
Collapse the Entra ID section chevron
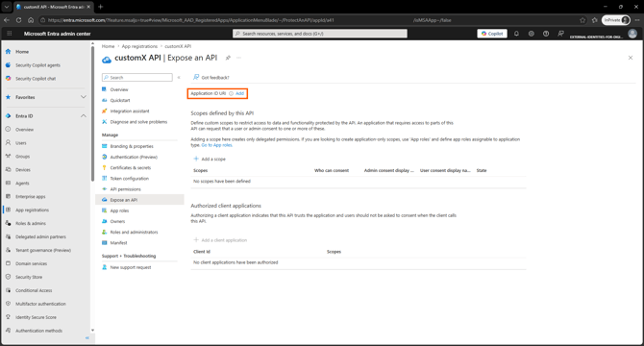tap(84, 116)
